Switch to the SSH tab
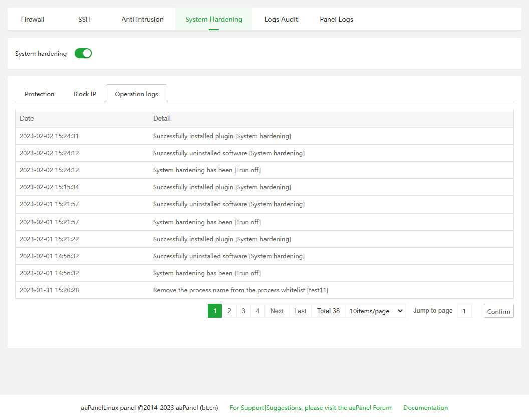Screen dimensions: 529x420 84,19
